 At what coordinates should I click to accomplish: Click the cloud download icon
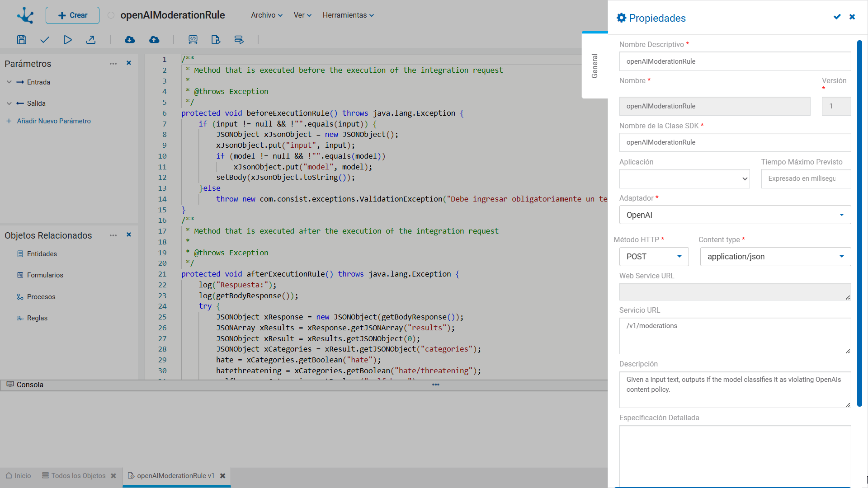pos(130,40)
